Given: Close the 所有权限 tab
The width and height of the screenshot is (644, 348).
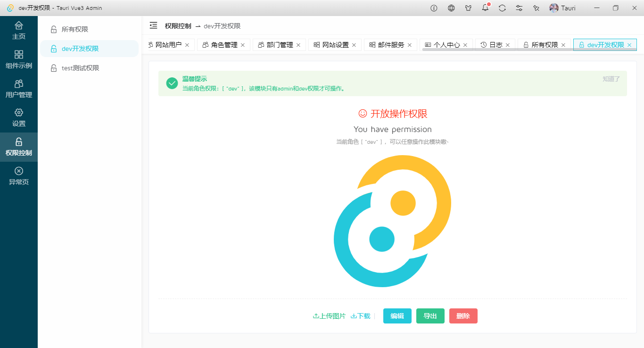Looking at the screenshot, I should (x=563, y=45).
